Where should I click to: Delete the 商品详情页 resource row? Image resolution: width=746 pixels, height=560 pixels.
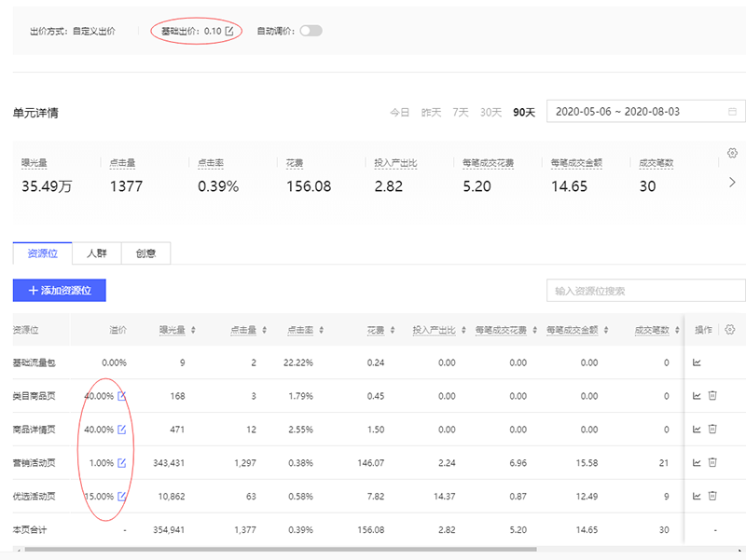(x=712, y=429)
